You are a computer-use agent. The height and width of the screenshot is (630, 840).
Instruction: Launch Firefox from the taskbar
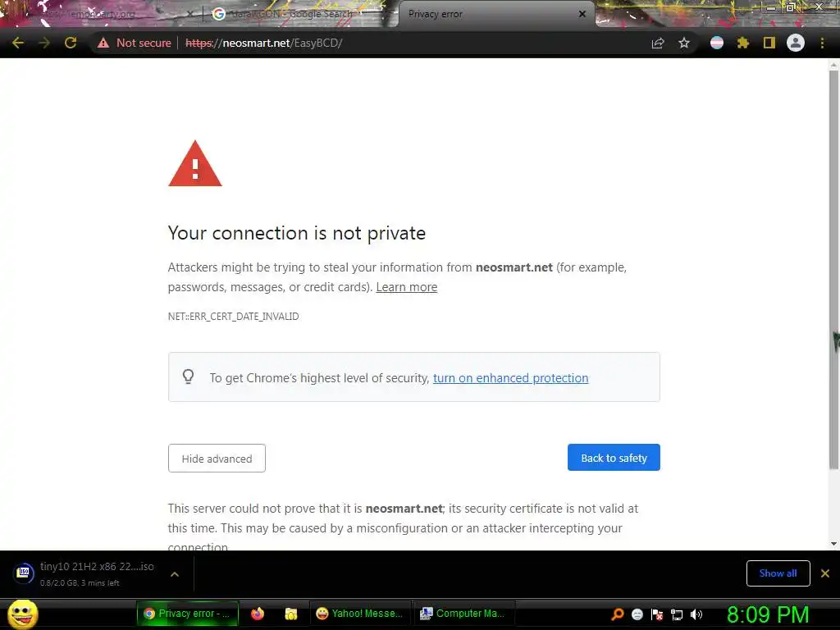pos(258,614)
